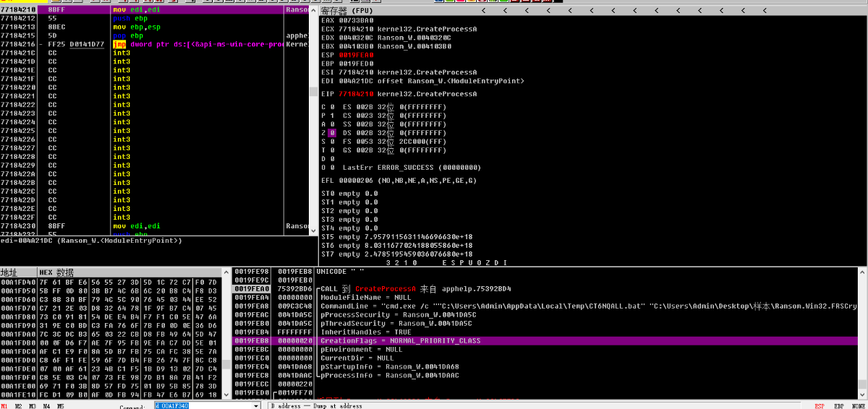
Task: Select the O overflow flag bit
Action: pos(332,168)
